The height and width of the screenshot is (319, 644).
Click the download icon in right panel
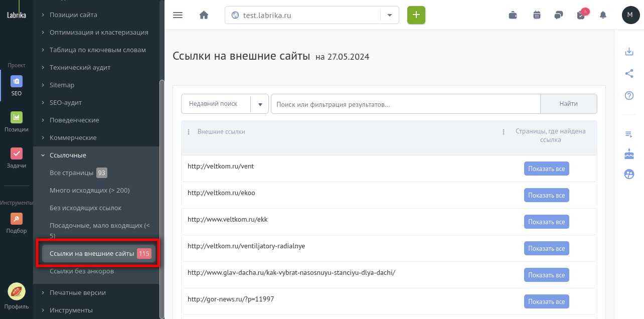[x=629, y=51]
